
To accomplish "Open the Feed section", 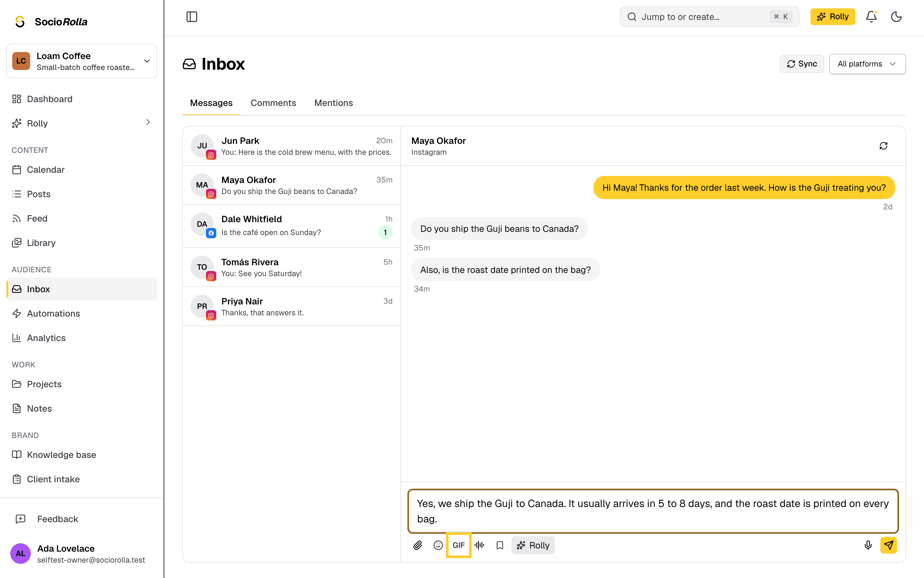I will click(x=82, y=219).
